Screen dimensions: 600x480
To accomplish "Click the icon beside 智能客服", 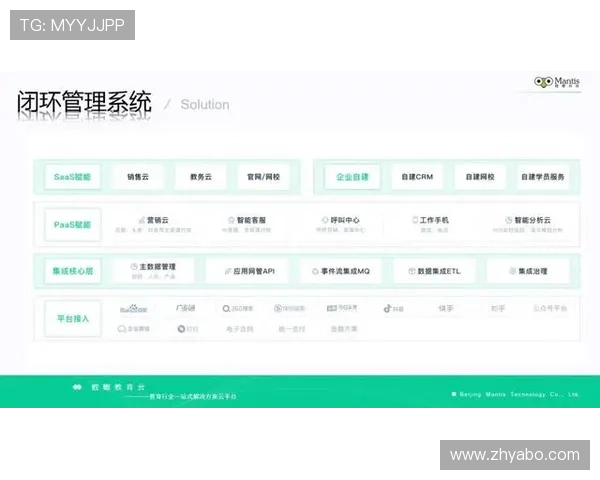I will (231, 220).
